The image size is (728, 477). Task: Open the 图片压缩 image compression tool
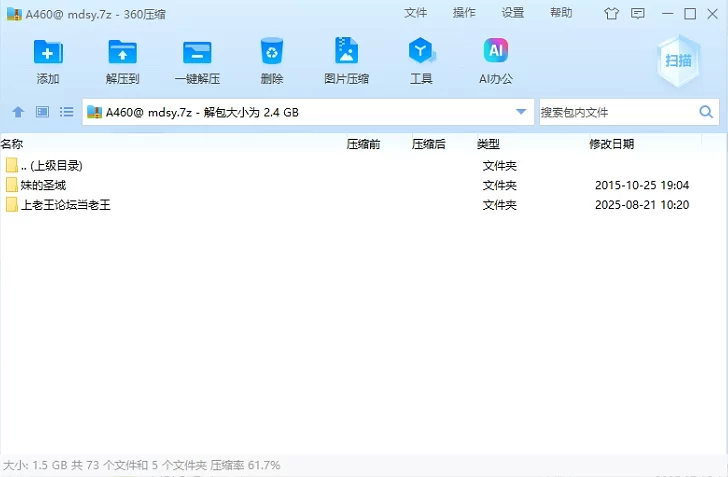pyautogui.click(x=346, y=50)
